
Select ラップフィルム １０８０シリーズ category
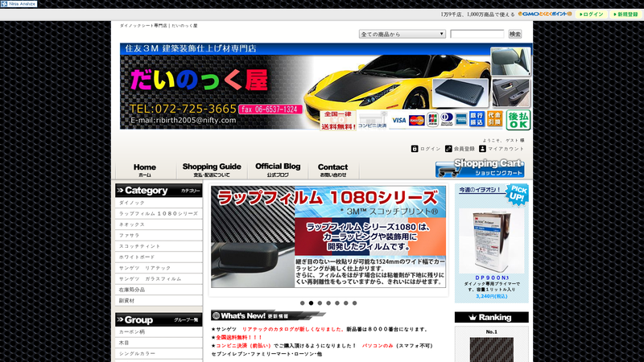click(x=159, y=213)
